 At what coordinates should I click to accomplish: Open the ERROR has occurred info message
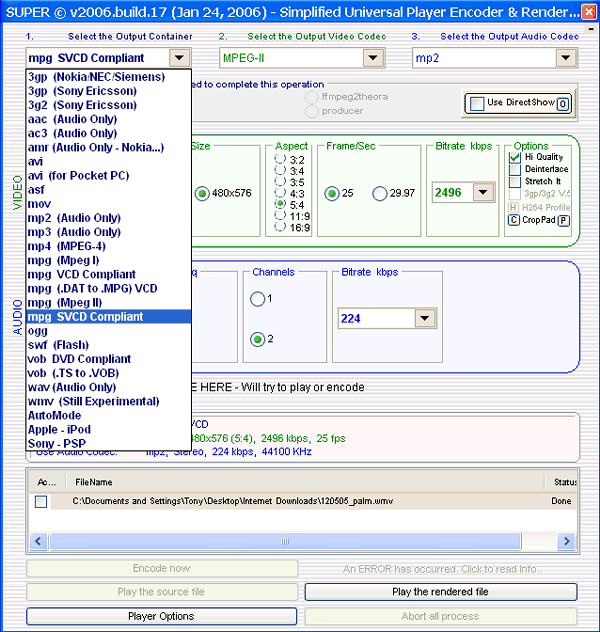click(x=442, y=569)
